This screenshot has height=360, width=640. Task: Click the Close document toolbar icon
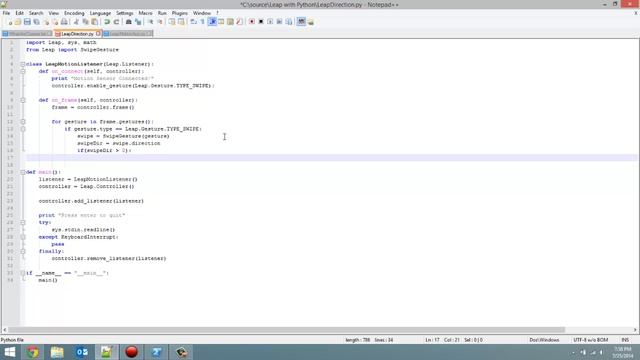[46, 22]
